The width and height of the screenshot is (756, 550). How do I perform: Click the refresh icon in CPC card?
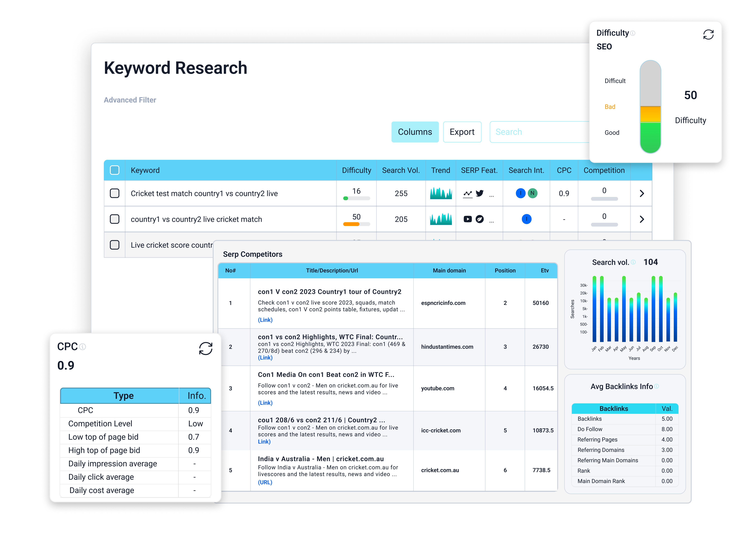206,349
